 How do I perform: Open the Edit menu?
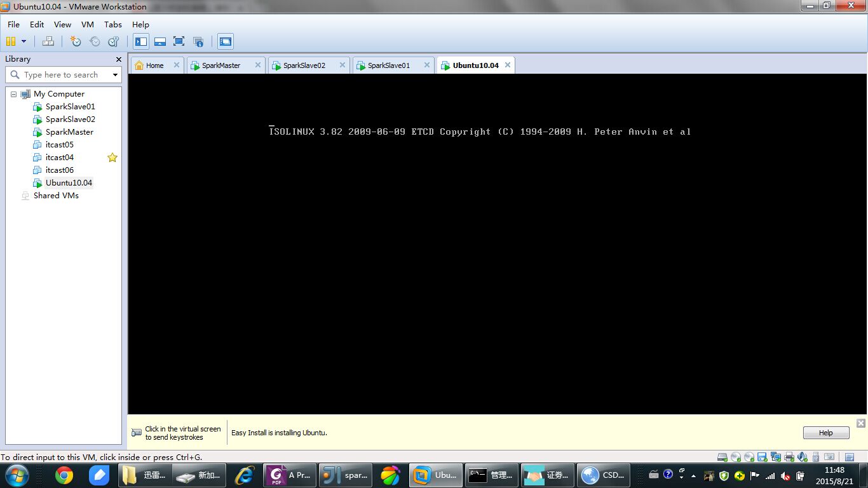(x=37, y=24)
